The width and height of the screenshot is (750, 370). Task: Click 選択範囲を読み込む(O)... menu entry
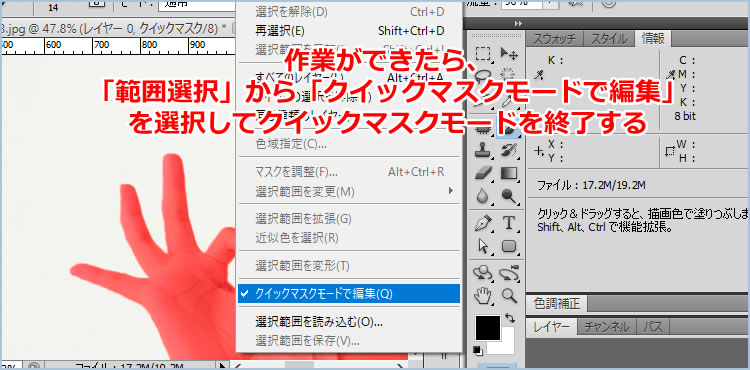319,322
